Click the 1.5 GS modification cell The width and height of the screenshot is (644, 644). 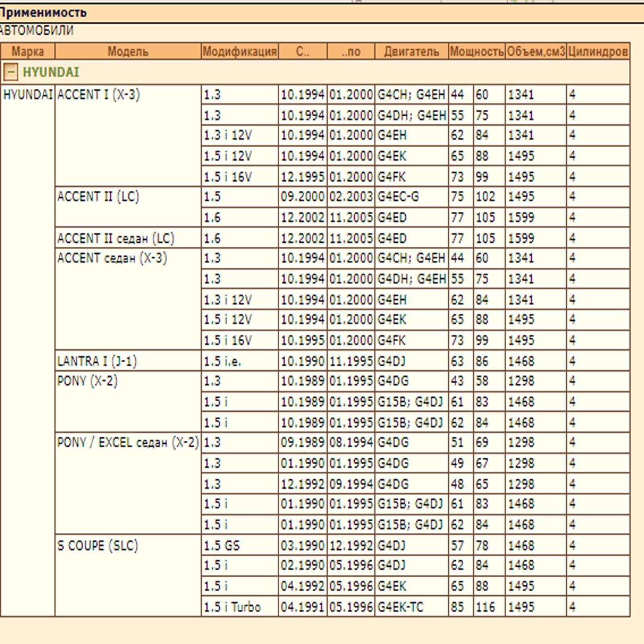click(222, 546)
